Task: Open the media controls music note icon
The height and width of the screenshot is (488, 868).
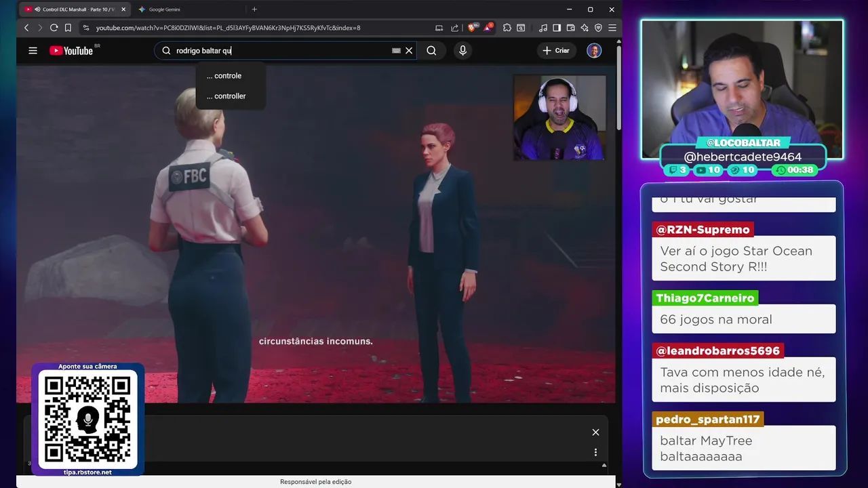Action: [x=543, y=28]
